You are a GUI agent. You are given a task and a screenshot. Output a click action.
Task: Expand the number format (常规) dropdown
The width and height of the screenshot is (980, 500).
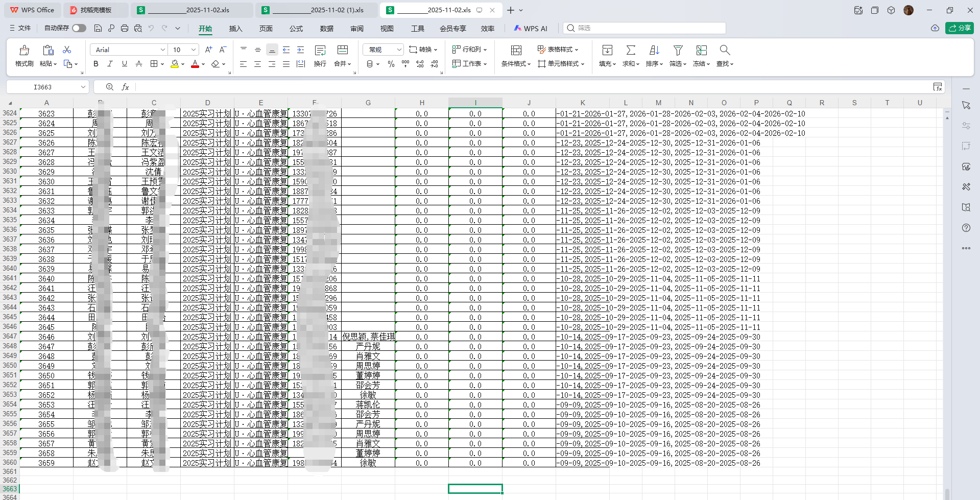pyautogui.click(x=399, y=50)
